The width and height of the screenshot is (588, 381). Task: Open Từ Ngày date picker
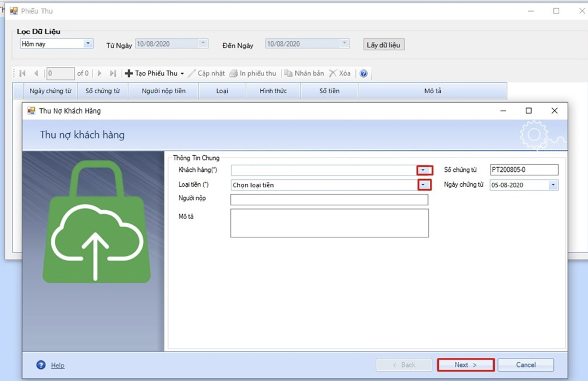tap(203, 43)
